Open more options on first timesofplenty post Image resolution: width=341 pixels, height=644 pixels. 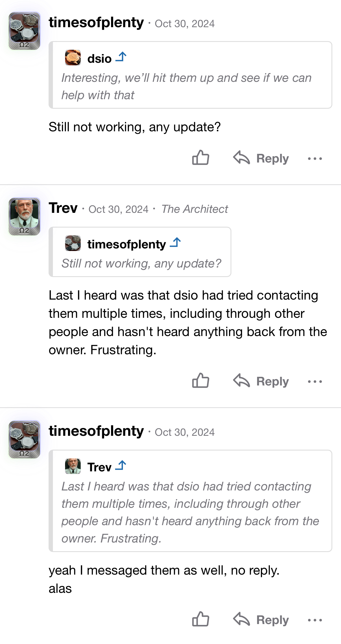315,158
